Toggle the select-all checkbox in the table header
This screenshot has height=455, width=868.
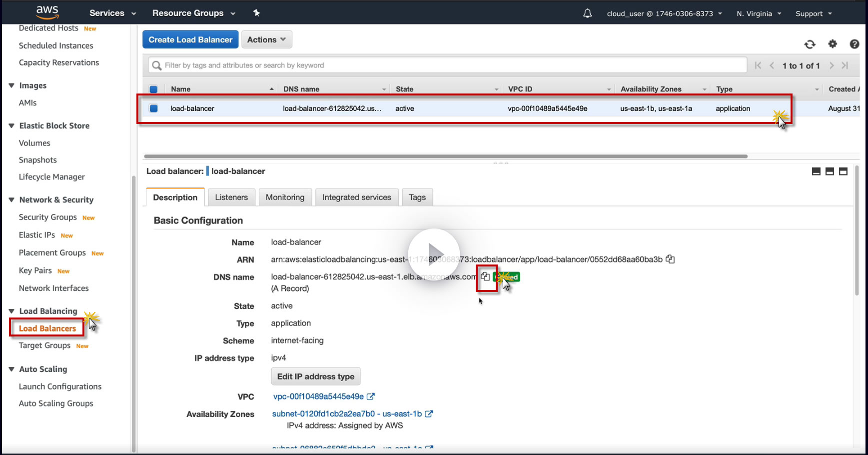(x=153, y=89)
